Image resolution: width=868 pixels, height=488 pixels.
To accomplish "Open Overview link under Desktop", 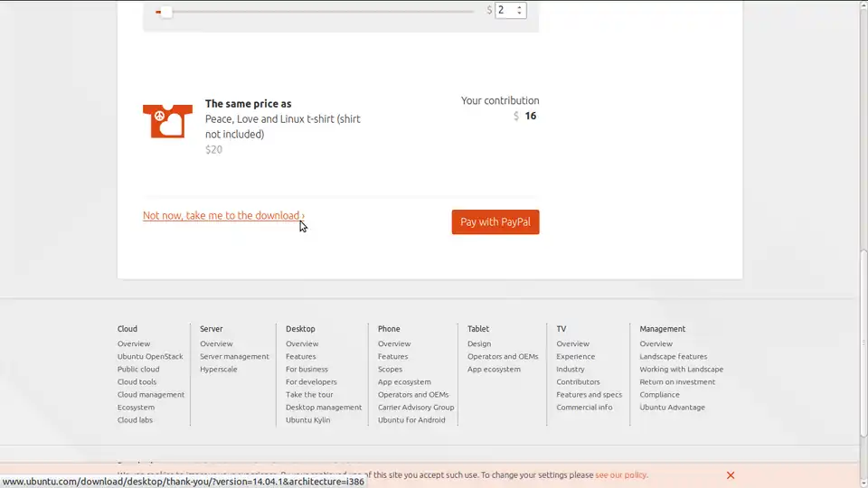I will point(302,343).
